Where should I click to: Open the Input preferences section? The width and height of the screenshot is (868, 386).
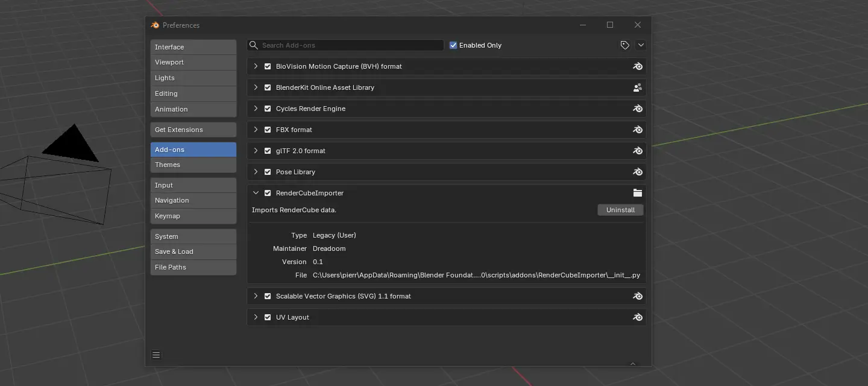(193, 185)
